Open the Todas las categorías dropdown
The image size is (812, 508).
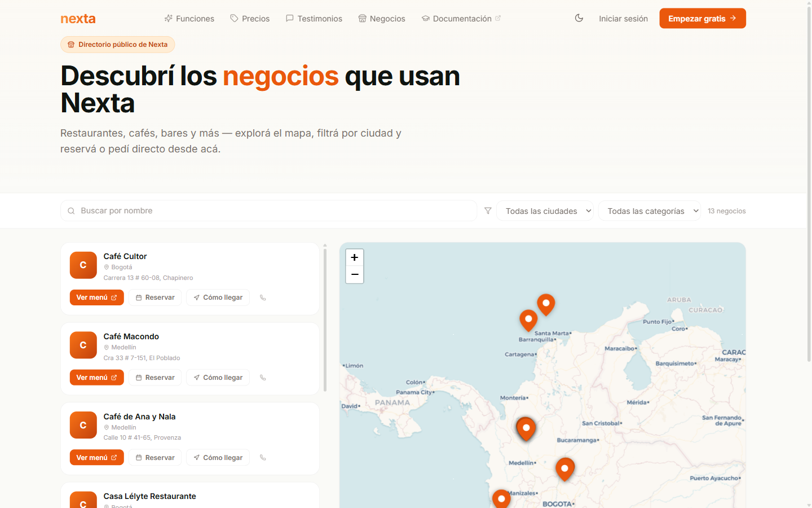pyautogui.click(x=650, y=211)
